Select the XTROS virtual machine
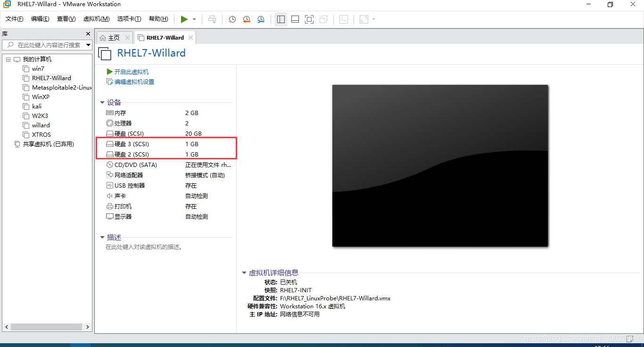The image size is (644, 347). click(x=41, y=135)
